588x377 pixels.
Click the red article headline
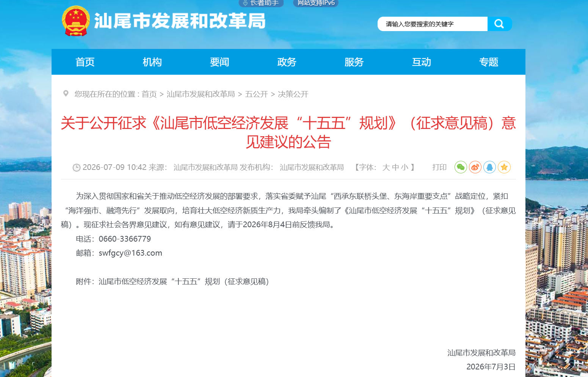pos(288,132)
